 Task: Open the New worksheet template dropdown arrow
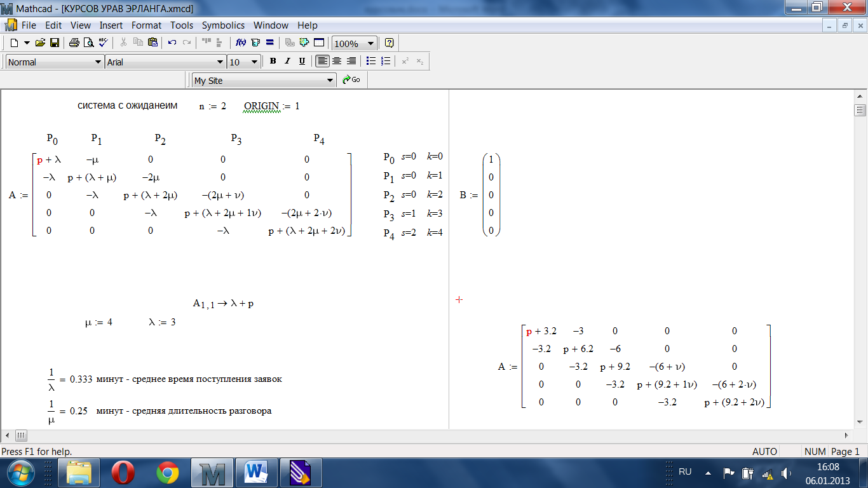click(x=27, y=43)
